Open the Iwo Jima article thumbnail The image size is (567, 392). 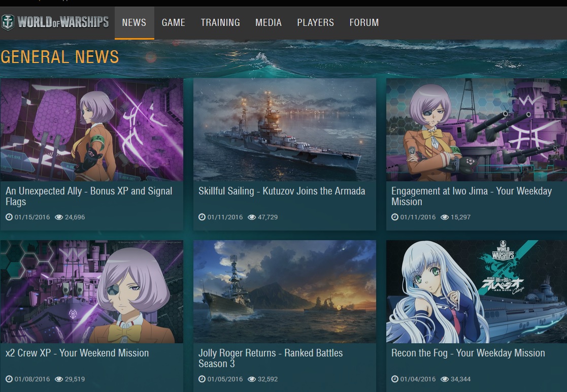tap(477, 129)
